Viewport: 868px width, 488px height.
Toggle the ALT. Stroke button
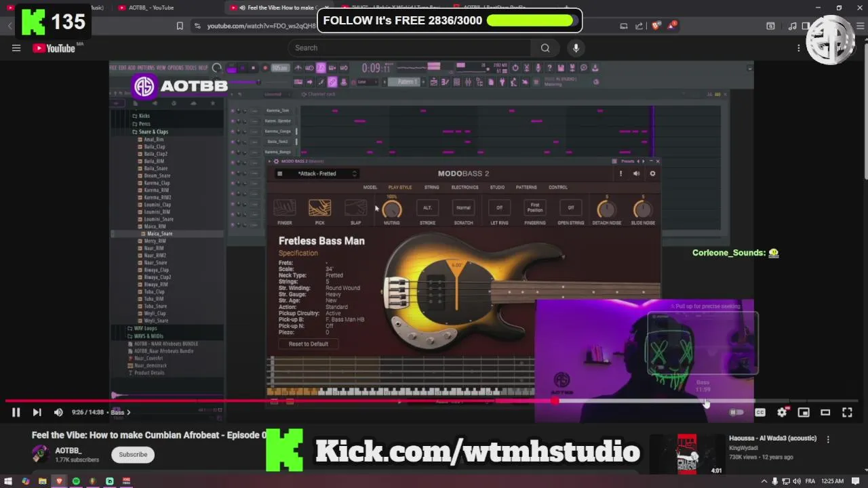(428, 208)
